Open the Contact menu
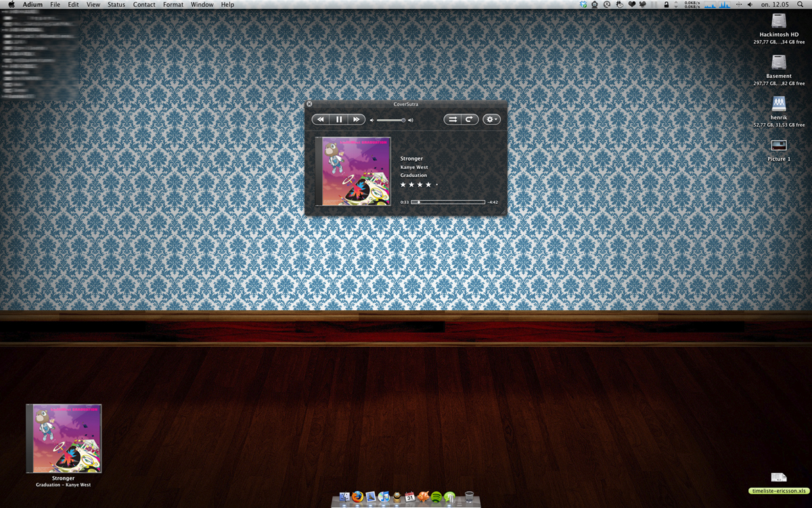 tap(144, 5)
